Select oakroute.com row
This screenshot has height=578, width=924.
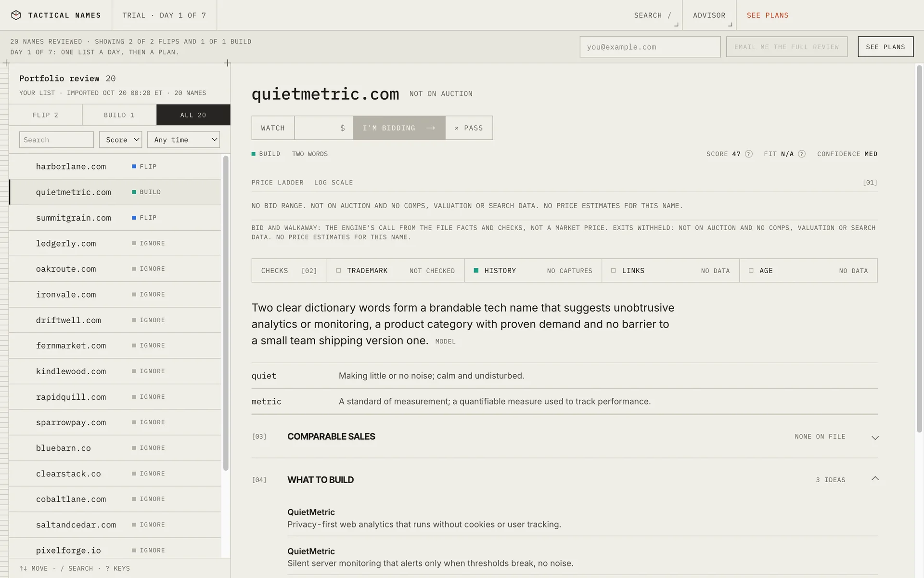coord(115,269)
